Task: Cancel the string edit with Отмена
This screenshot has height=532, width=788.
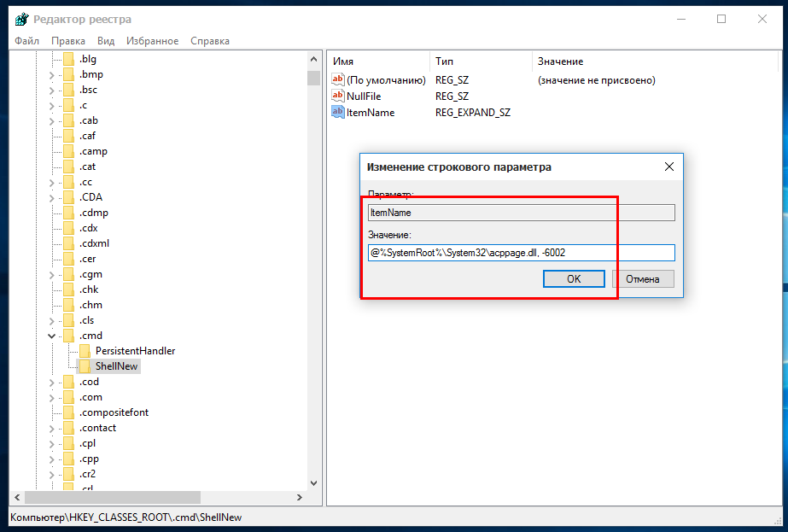Action: click(643, 279)
